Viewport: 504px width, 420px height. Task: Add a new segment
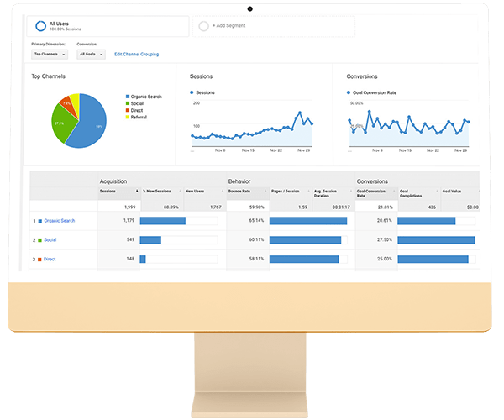[x=228, y=26]
